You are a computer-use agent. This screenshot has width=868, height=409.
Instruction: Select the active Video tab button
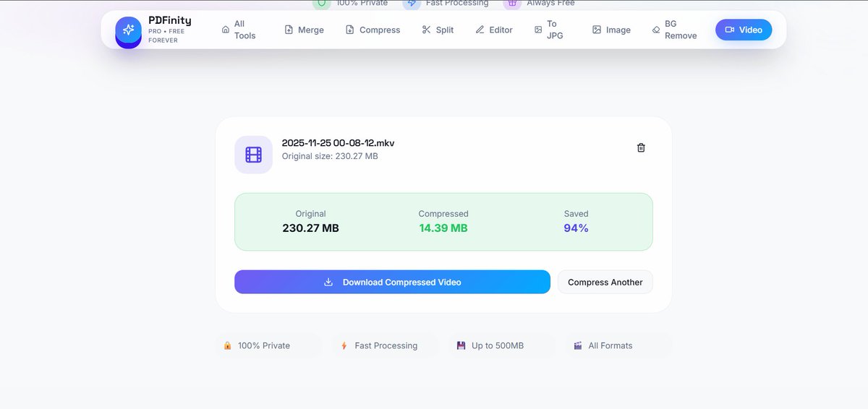(x=744, y=30)
